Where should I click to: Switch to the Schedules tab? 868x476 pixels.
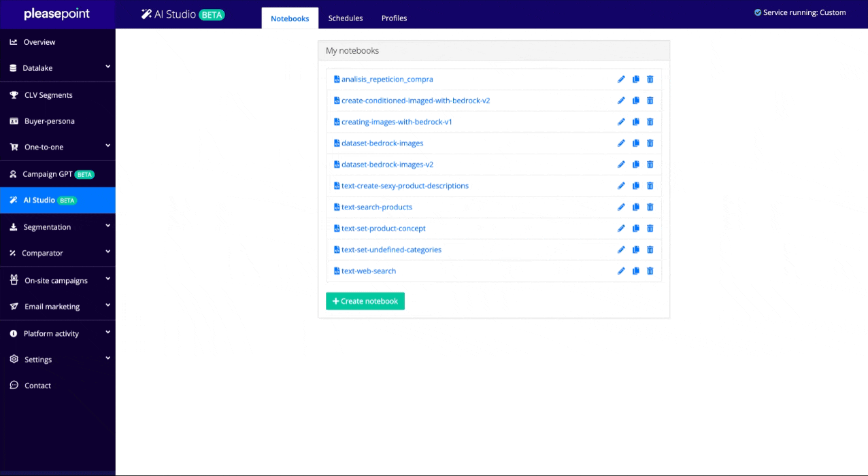(346, 18)
